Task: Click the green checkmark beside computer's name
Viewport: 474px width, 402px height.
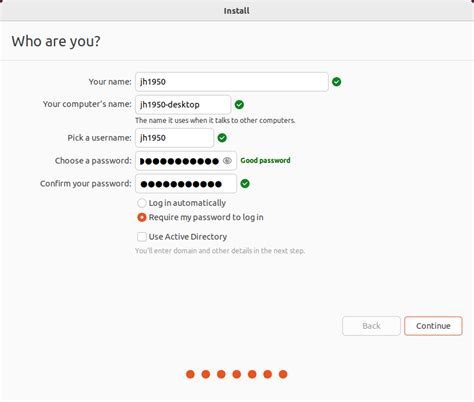Action: point(239,105)
